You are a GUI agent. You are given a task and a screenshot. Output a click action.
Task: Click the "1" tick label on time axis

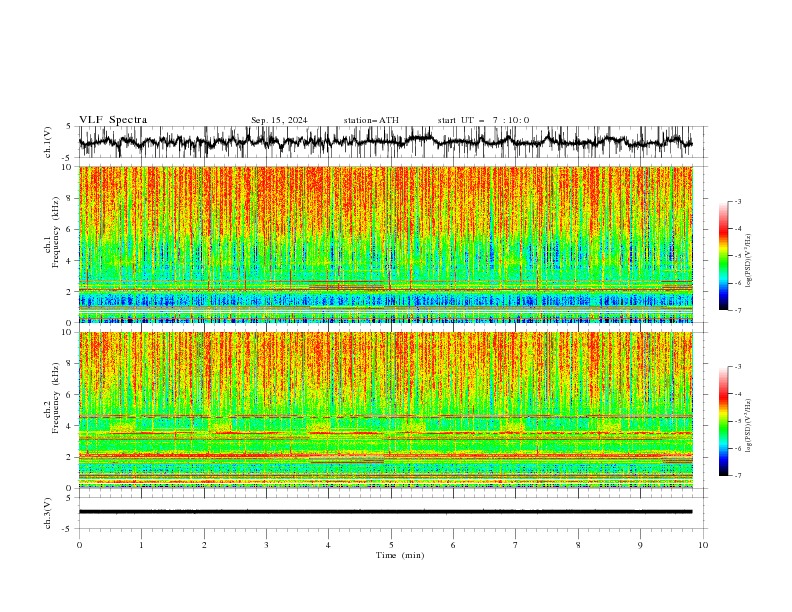[141, 545]
